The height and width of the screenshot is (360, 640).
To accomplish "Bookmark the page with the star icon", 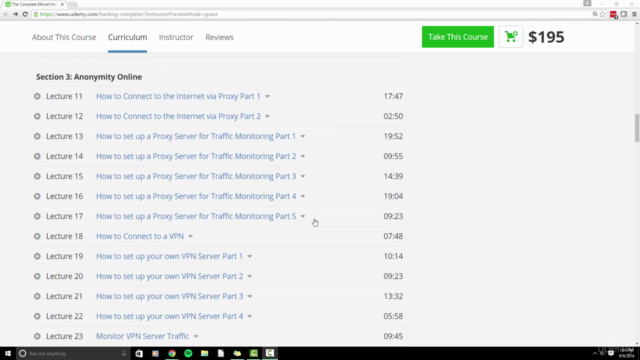I will point(602,14).
